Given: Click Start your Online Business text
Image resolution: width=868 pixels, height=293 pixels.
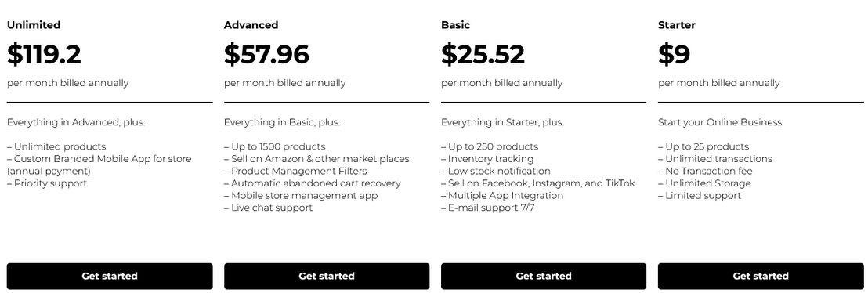Looking at the screenshot, I should [x=721, y=122].
